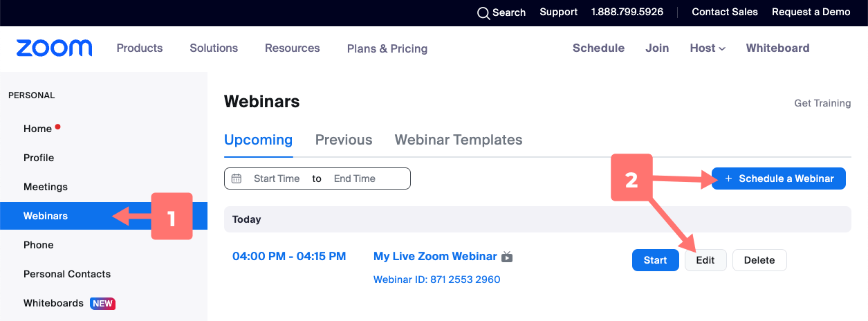Click the Zoom logo
This screenshot has height=321, width=868.
(x=54, y=48)
